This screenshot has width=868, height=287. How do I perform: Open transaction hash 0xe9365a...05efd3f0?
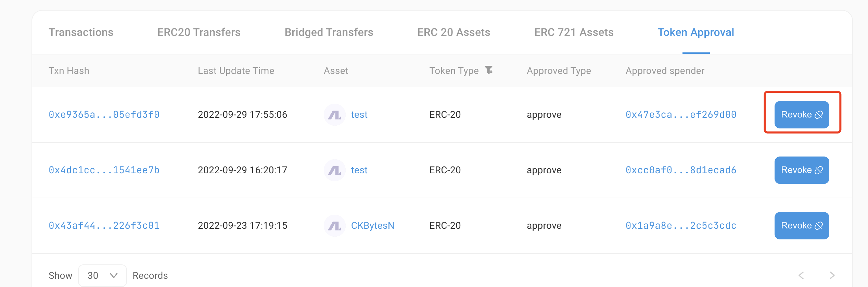point(104,114)
